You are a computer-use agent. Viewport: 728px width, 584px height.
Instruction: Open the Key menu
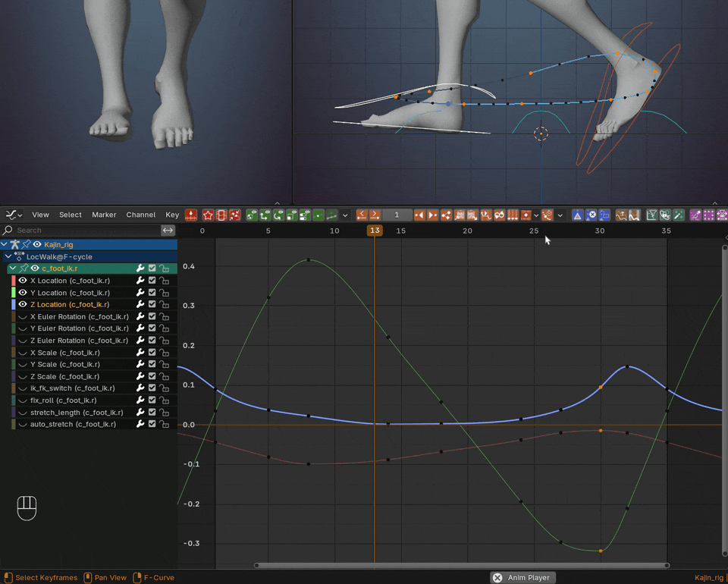(x=172, y=215)
